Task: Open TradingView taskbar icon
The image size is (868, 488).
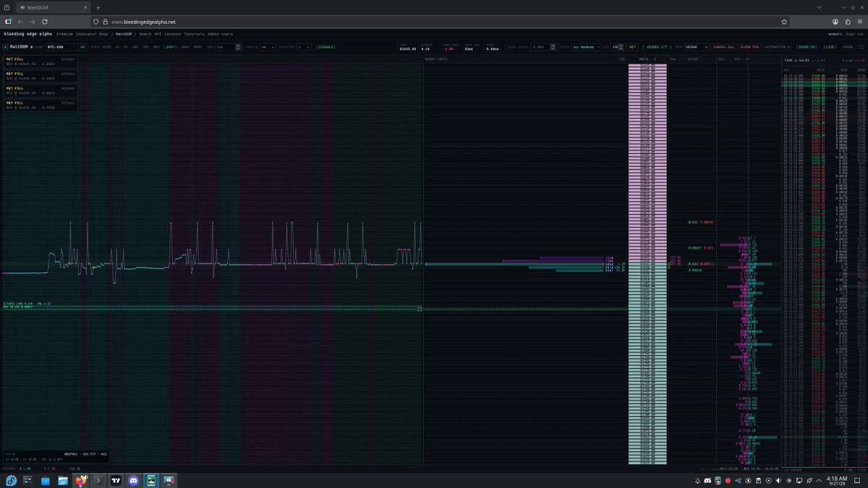Action: click(x=116, y=480)
